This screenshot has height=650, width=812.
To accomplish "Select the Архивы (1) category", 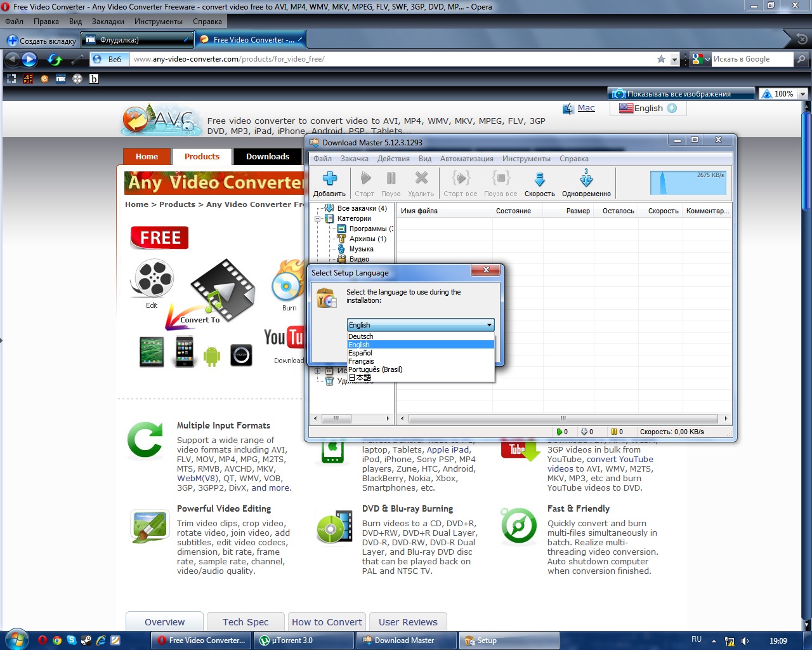I will coord(367,239).
